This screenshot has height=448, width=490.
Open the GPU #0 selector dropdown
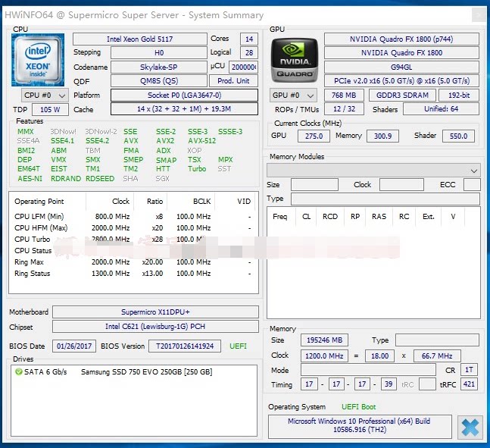(x=293, y=95)
